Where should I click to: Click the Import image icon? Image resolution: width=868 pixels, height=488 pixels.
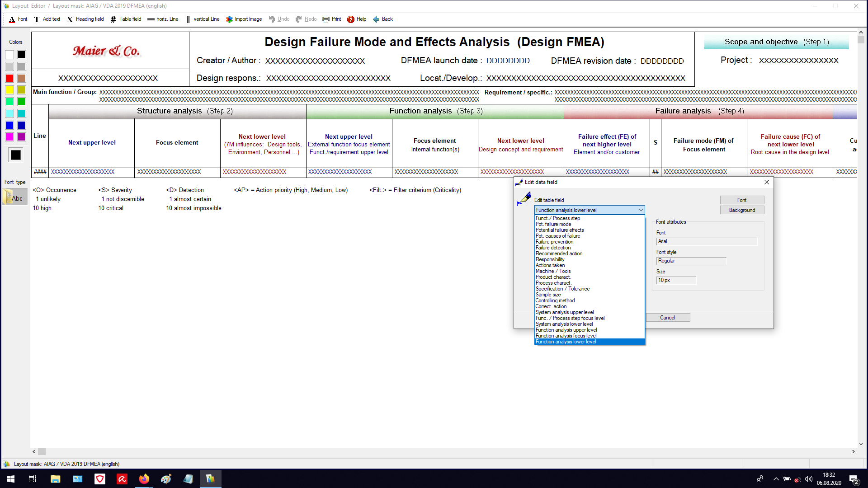pyautogui.click(x=230, y=19)
